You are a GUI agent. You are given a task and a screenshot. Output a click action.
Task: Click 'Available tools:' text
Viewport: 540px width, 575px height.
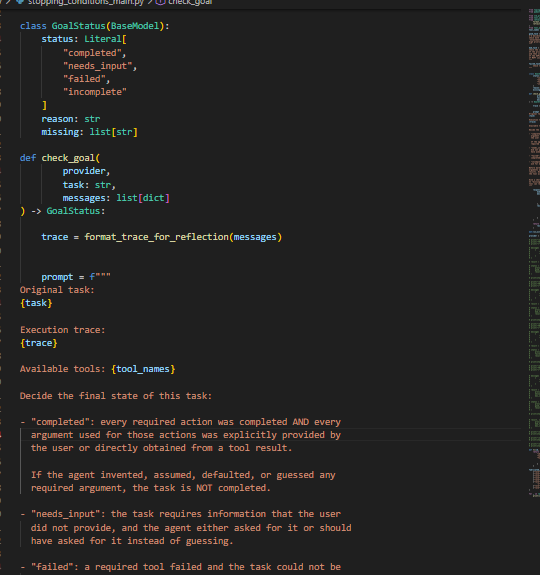(63, 369)
